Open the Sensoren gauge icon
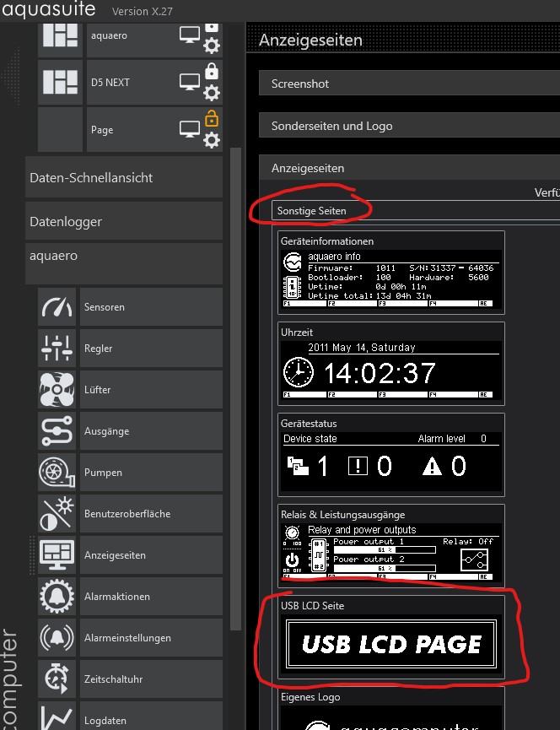Screen dimensions: 560x730 tap(57, 307)
